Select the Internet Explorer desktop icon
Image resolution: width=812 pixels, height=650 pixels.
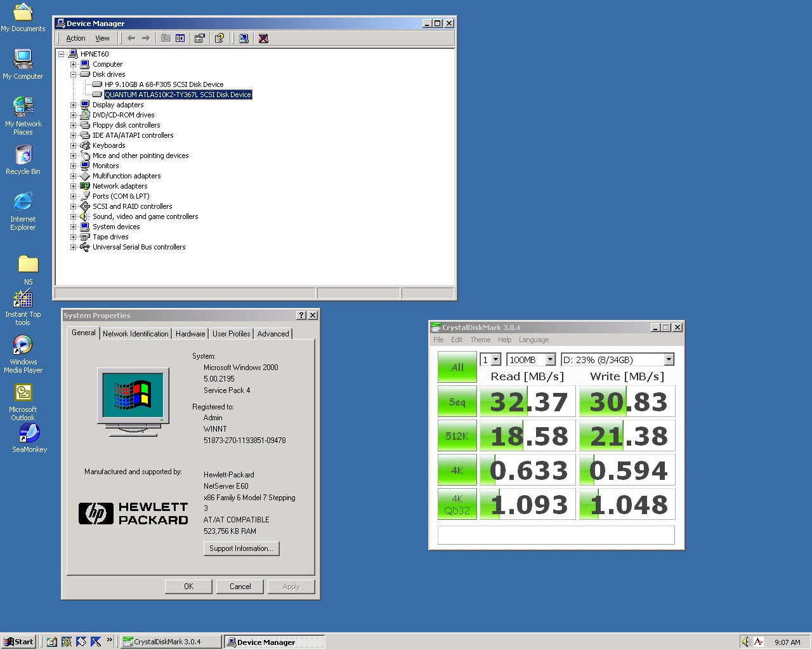coord(23,211)
